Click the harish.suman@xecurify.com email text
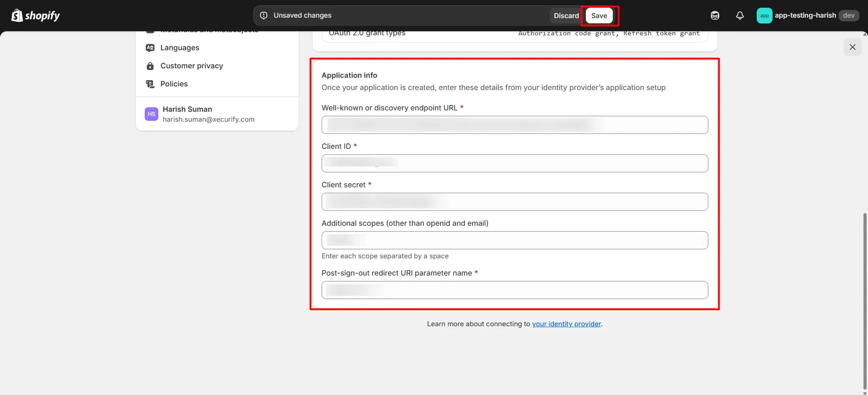Screen dimensions: 868x395 click(x=209, y=119)
